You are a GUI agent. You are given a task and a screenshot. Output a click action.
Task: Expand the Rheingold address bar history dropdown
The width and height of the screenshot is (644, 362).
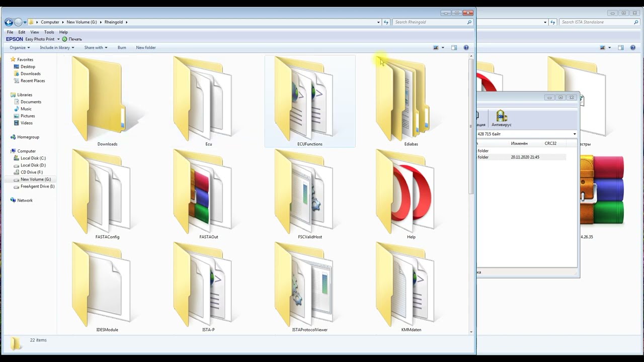click(x=378, y=22)
